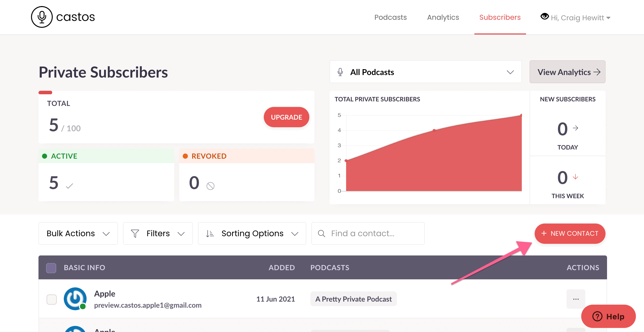Click the castos wordmark text
Image resolution: width=644 pixels, height=332 pixels.
75,17
